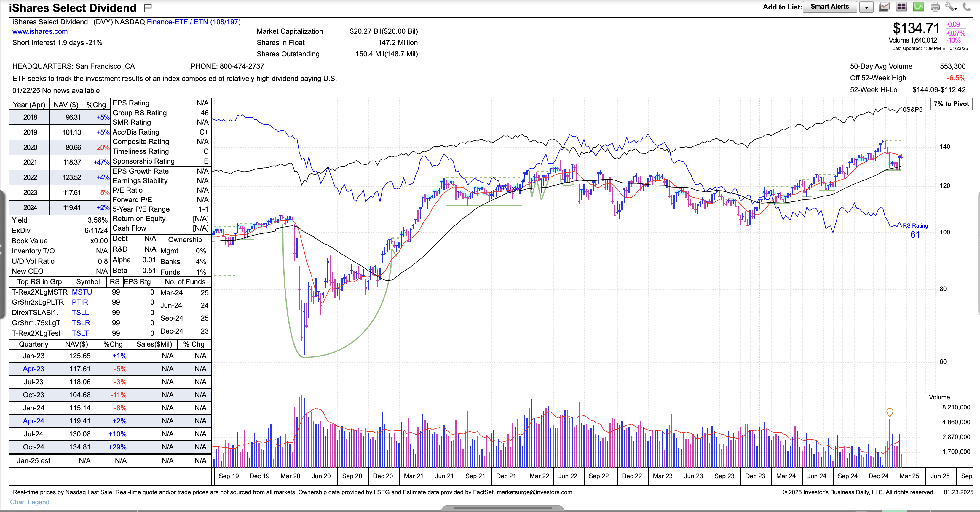The image size is (980, 512).
Task: Click the Smart Alerts button
Action: click(829, 7)
